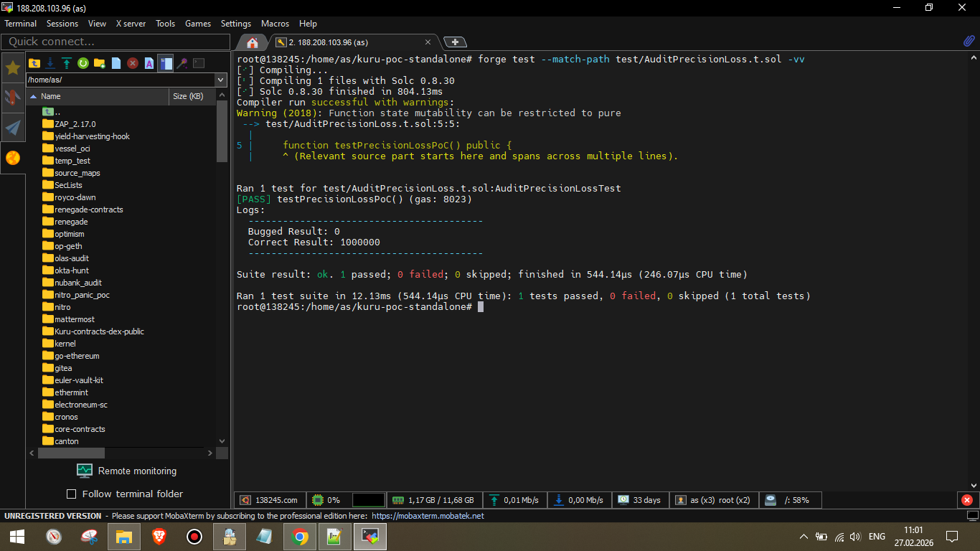Click scroll-down arrow of file list
Viewport: 980px width, 551px height.
tap(222, 441)
